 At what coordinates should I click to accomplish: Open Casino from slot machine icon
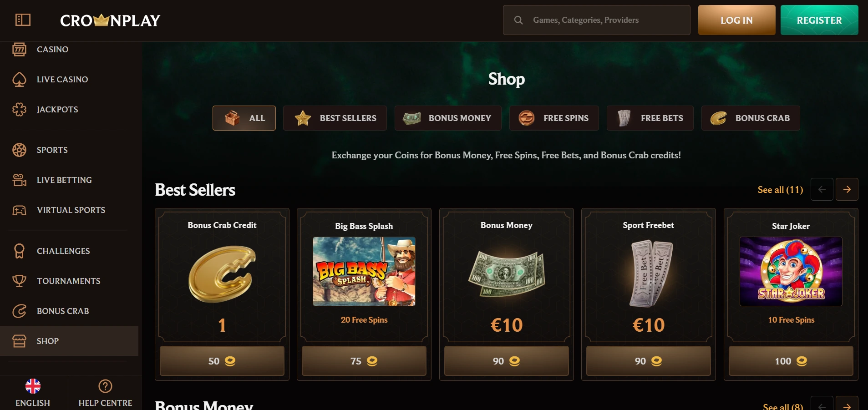pos(19,49)
